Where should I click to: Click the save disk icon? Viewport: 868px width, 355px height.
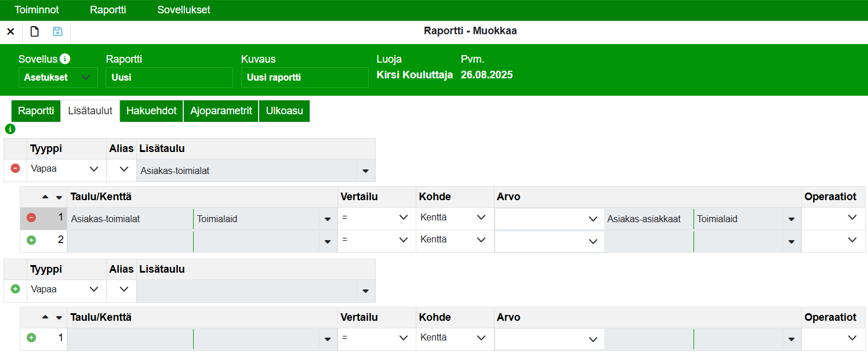[x=57, y=32]
